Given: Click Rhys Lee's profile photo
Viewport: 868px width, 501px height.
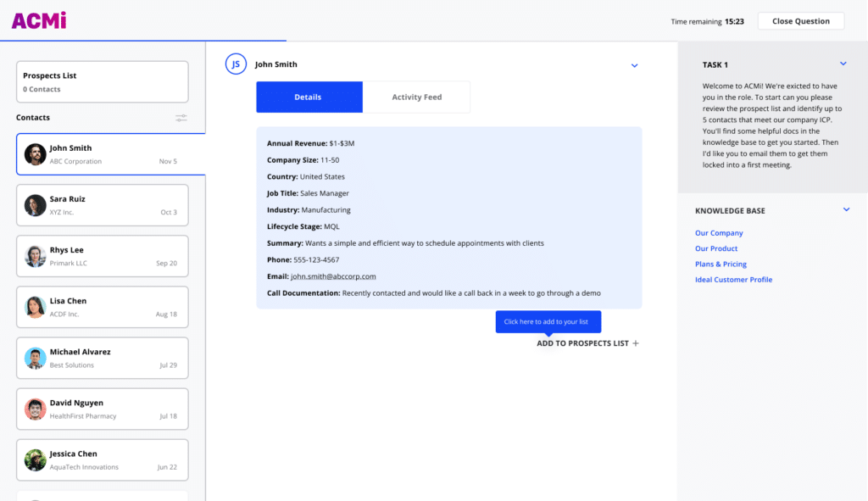Looking at the screenshot, I should click(35, 256).
